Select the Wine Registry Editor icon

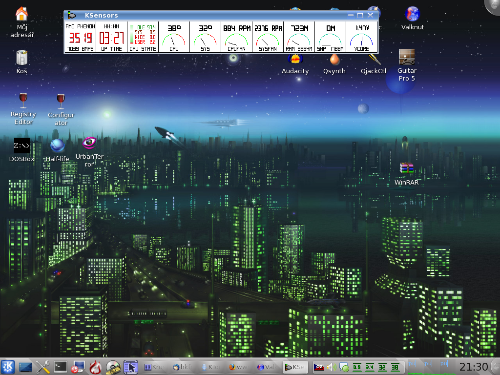click(23, 109)
